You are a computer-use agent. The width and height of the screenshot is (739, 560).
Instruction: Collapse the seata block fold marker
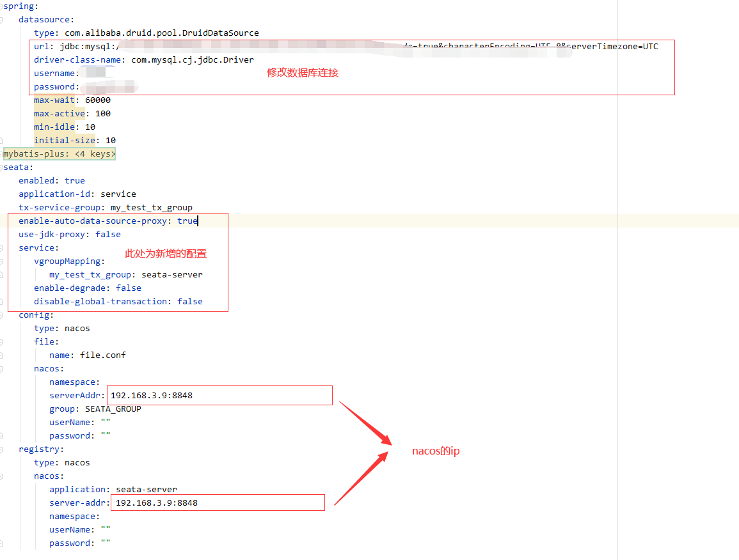coord(2,167)
